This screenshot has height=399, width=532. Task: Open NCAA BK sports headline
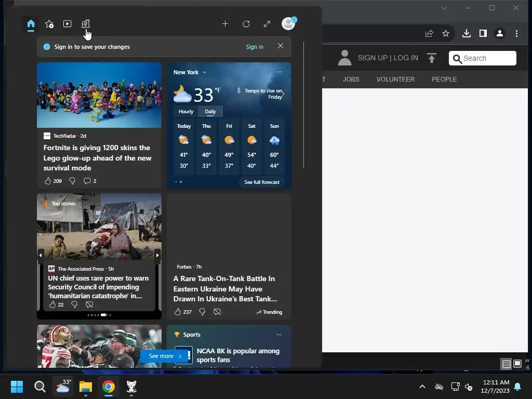coord(238,355)
